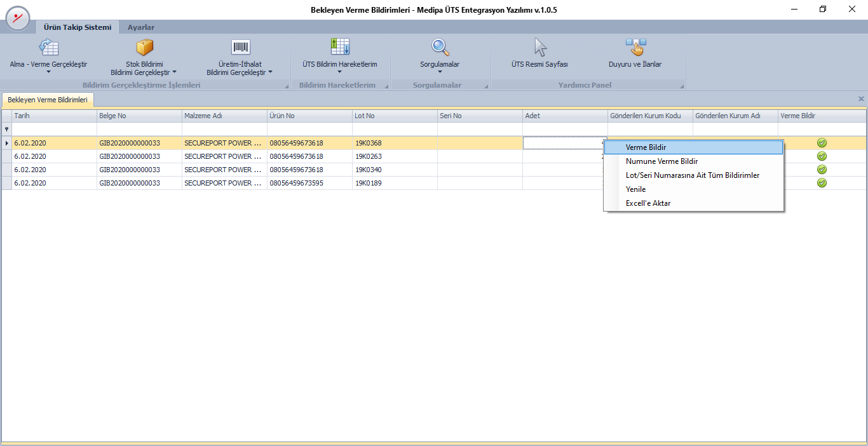Open ÜTS Bildirim Hareketlerim grid icon
Viewport: 868px width, 446px height.
(x=340, y=47)
